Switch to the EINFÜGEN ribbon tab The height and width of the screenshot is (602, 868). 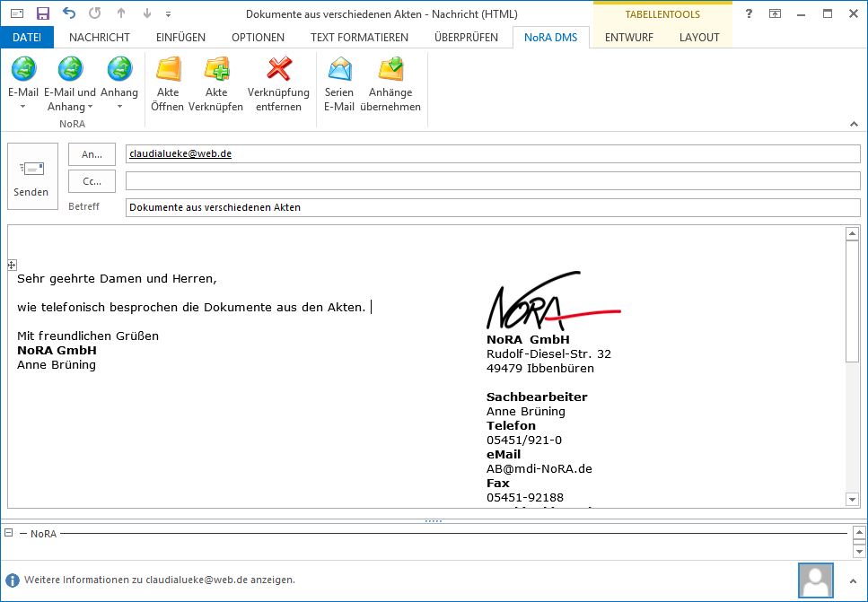point(180,38)
